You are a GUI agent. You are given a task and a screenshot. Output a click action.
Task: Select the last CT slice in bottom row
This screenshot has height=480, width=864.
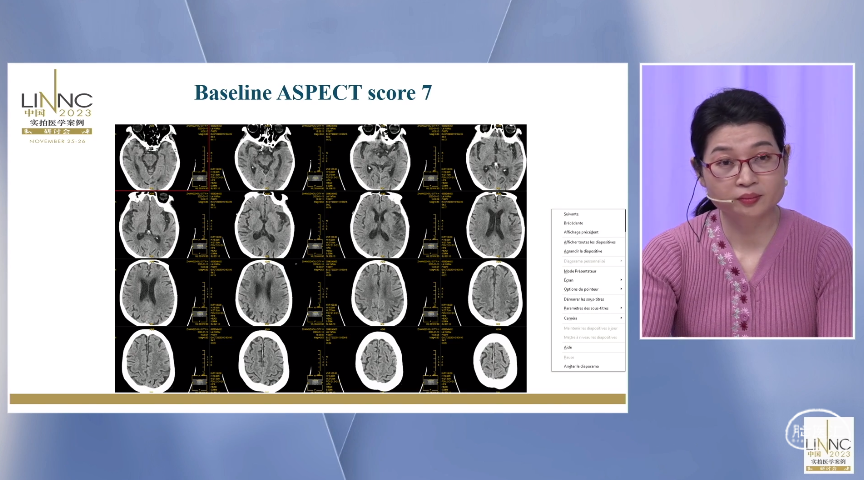[495, 359]
